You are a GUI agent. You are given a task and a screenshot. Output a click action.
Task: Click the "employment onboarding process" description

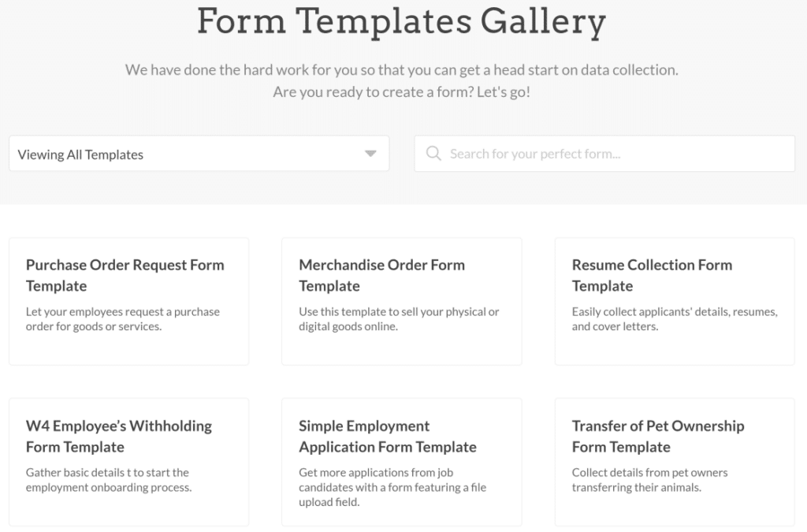[109, 480]
